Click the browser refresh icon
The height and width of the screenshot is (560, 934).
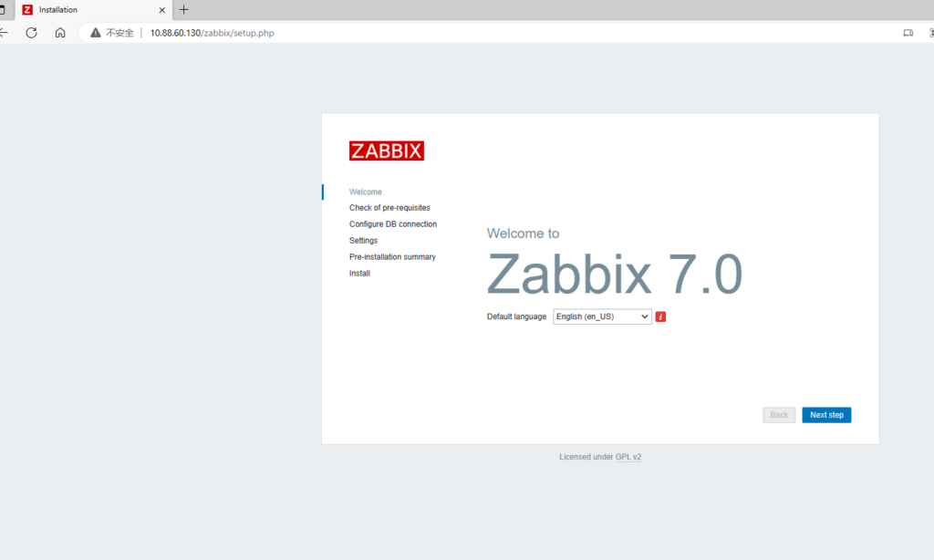pyautogui.click(x=32, y=33)
